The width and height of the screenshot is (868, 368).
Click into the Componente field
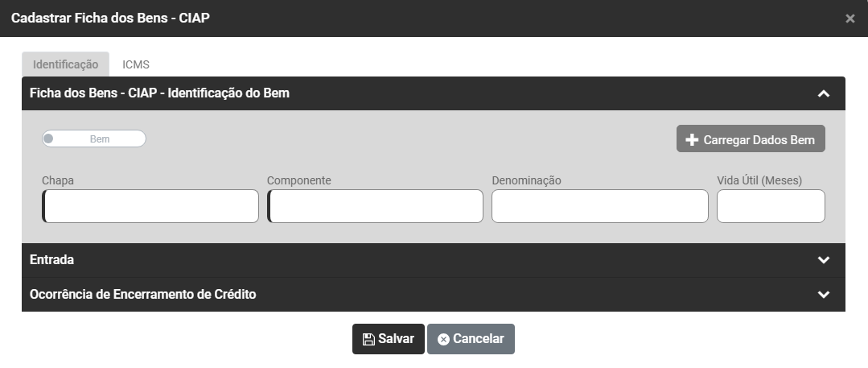pyautogui.click(x=376, y=206)
